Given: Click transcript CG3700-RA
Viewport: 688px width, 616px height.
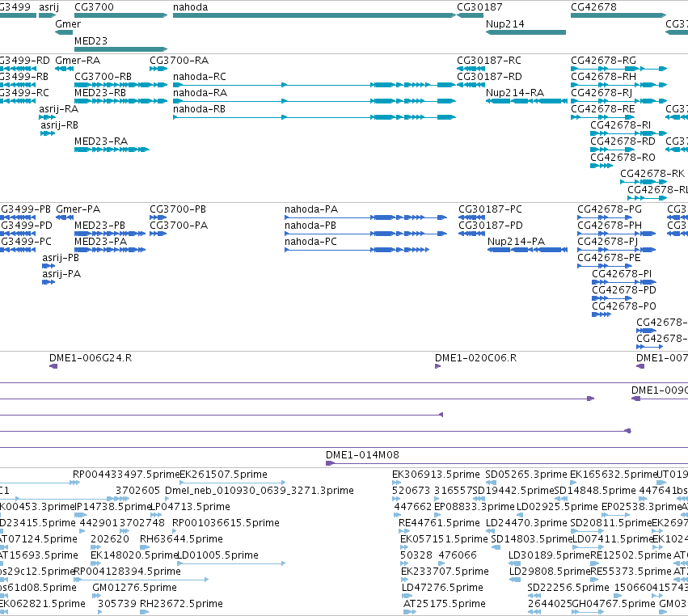Looking at the screenshot, I should click(158, 69).
